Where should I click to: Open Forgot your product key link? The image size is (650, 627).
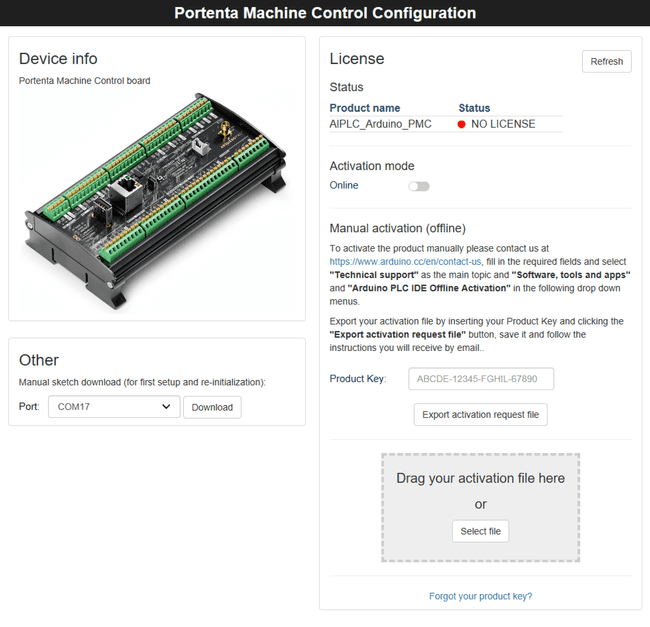pos(480,596)
